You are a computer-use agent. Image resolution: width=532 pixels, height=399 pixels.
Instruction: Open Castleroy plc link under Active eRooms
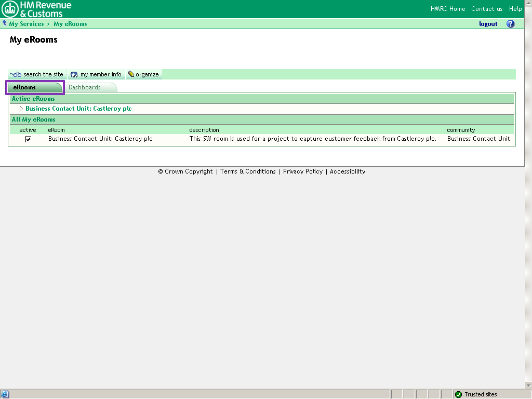pos(78,109)
